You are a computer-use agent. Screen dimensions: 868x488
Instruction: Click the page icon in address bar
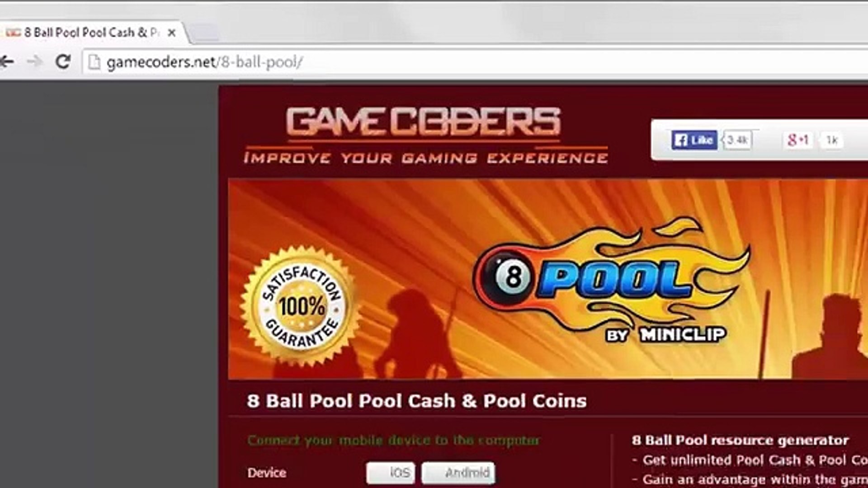click(x=94, y=62)
